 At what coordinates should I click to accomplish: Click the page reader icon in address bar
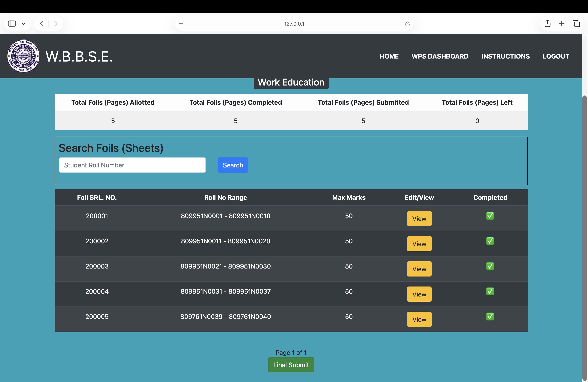[x=181, y=24]
